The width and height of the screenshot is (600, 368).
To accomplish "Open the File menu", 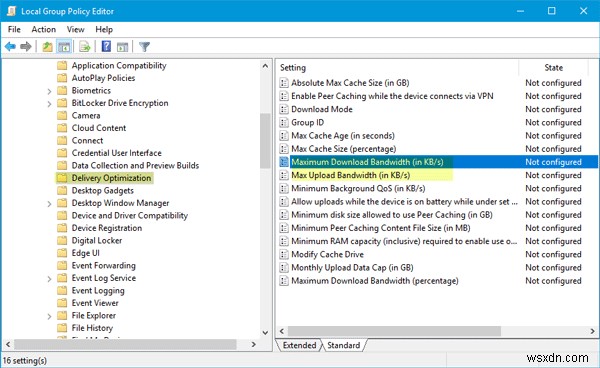I will [14, 29].
